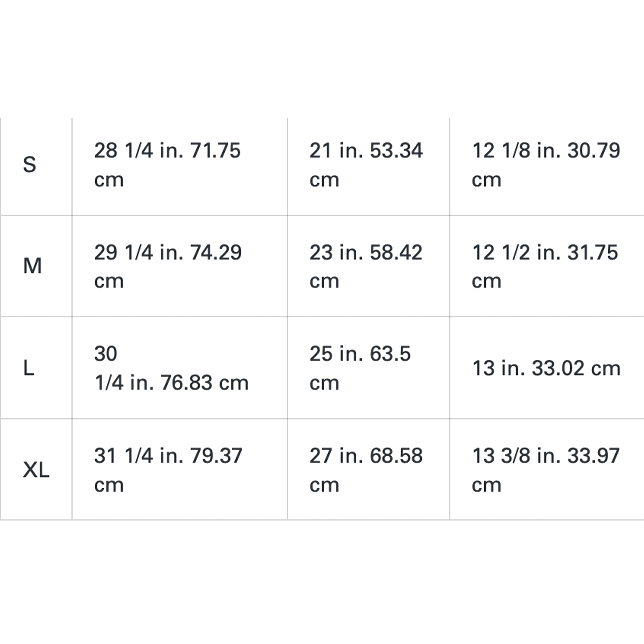Screen dimensions: 644x644
Task: Click the 29 1/4 in. 74.29 cm cell
Action: click(x=180, y=266)
